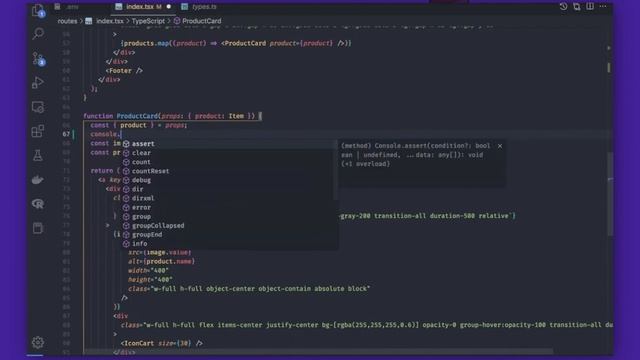Open the Remote Explorer view
This screenshot has height=360, width=640.
click(38, 107)
